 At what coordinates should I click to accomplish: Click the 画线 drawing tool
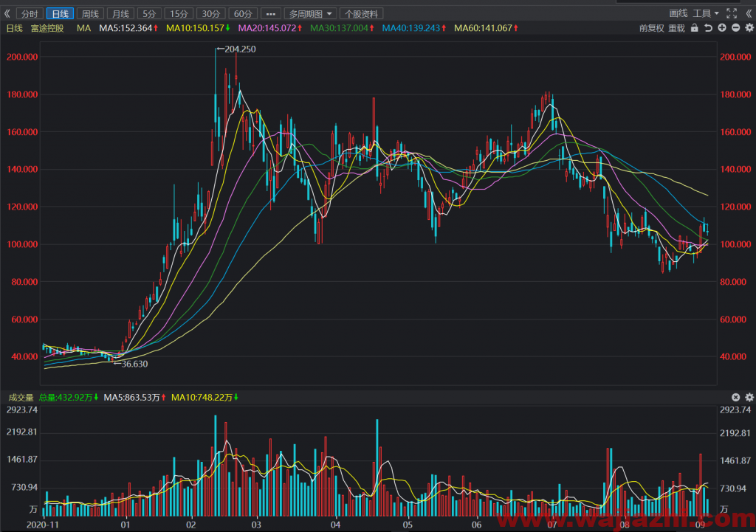[x=678, y=13]
